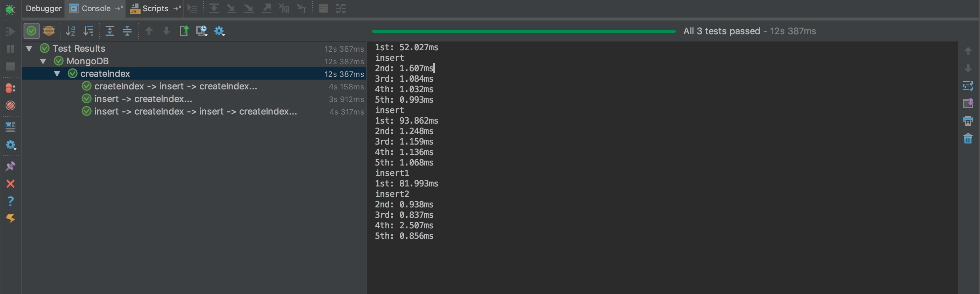Click Show Execution Point icon

click(x=192, y=9)
